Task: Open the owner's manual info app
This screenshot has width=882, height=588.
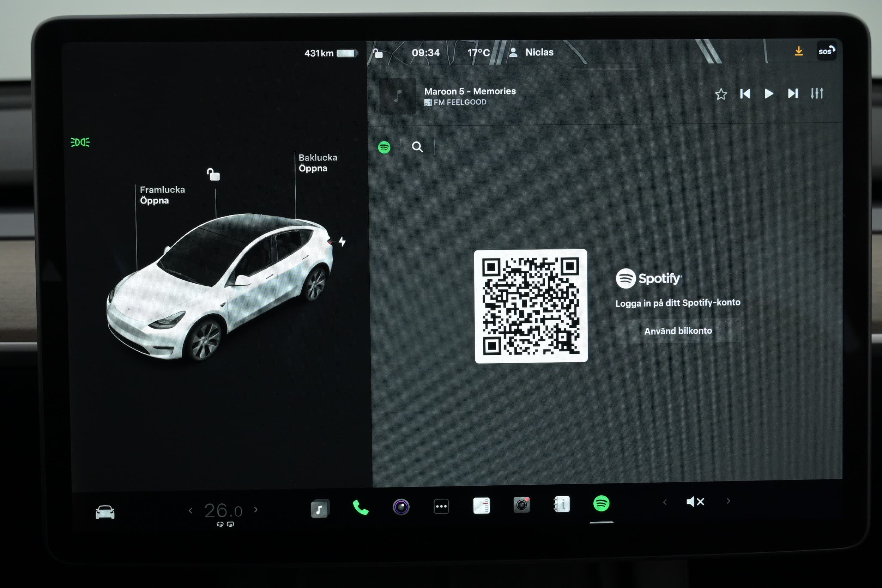Action: (x=561, y=504)
